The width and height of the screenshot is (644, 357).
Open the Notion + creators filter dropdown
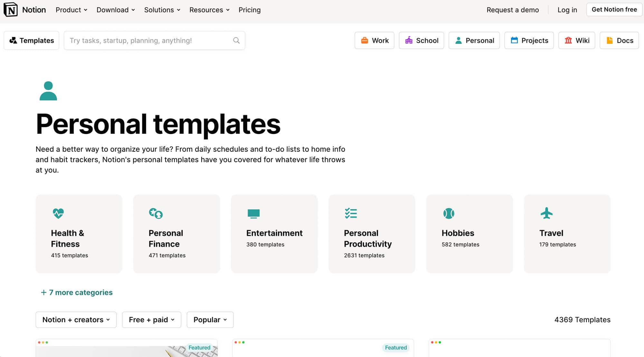pos(76,320)
